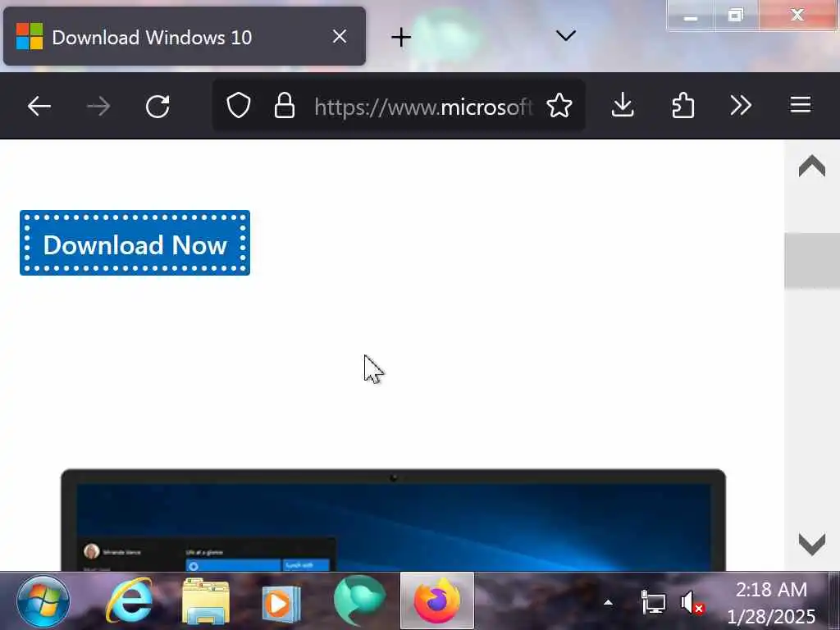Click the scrollbar down arrow

click(812, 545)
